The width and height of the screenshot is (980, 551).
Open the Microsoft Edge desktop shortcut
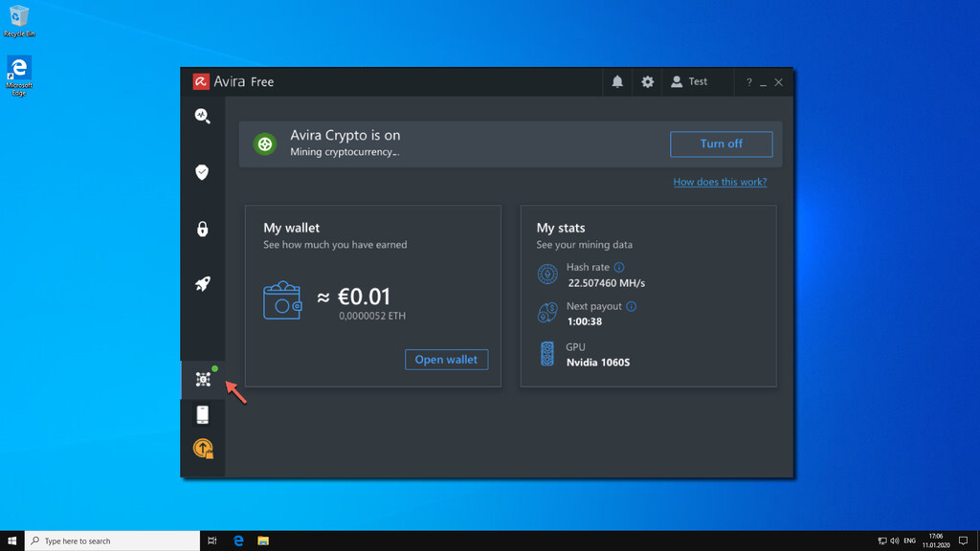[x=19, y=77]
